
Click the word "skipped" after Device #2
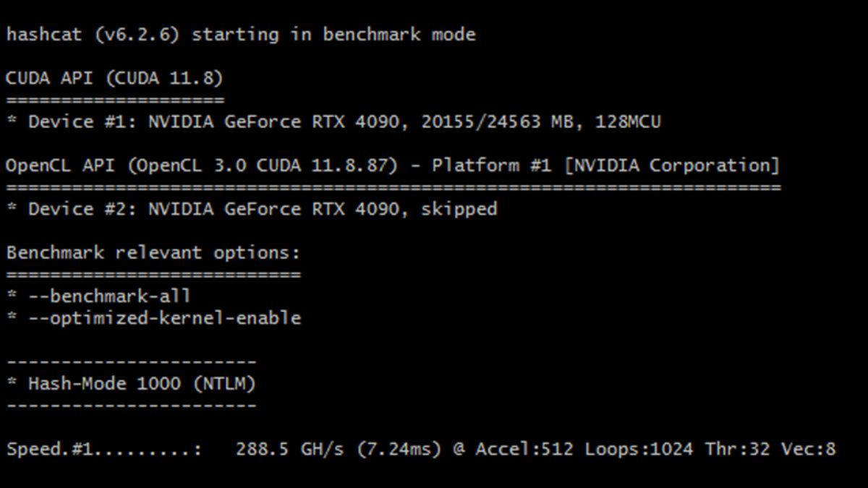point(459,209)
